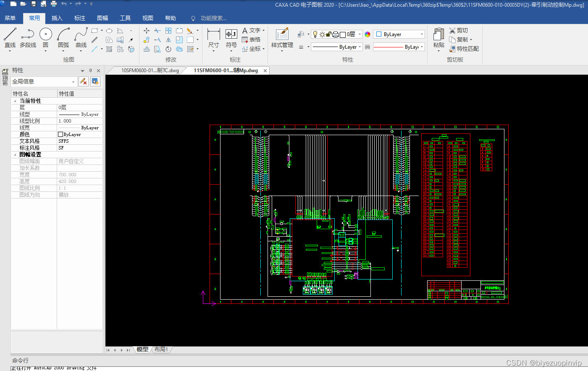Switch to the 布局1 layout tab

[x=161, y=349]
